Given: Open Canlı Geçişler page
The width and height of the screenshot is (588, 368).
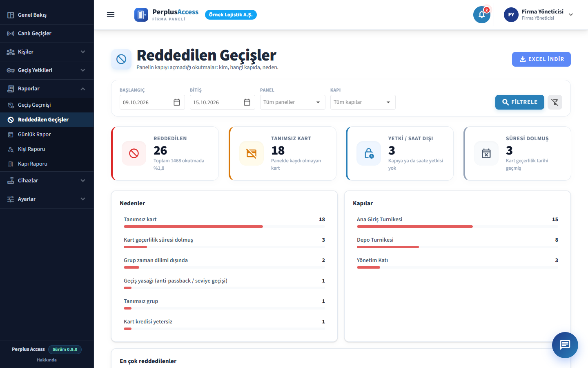Looking at the screenshot, I should click(47, 34).
